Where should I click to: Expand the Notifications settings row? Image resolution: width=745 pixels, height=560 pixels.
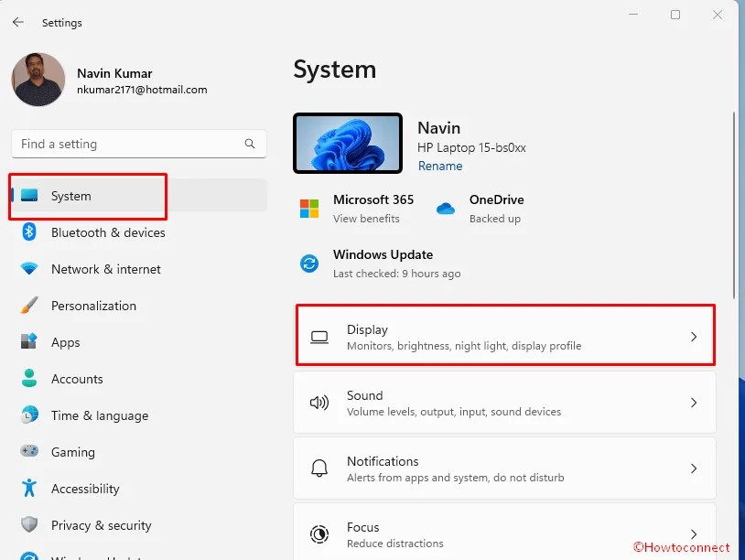(x=505, y=468)
